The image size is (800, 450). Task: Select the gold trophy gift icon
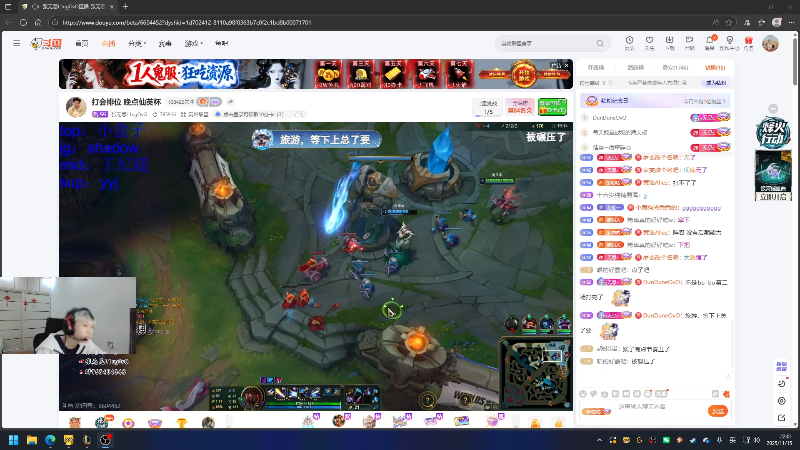pos(181,422)
